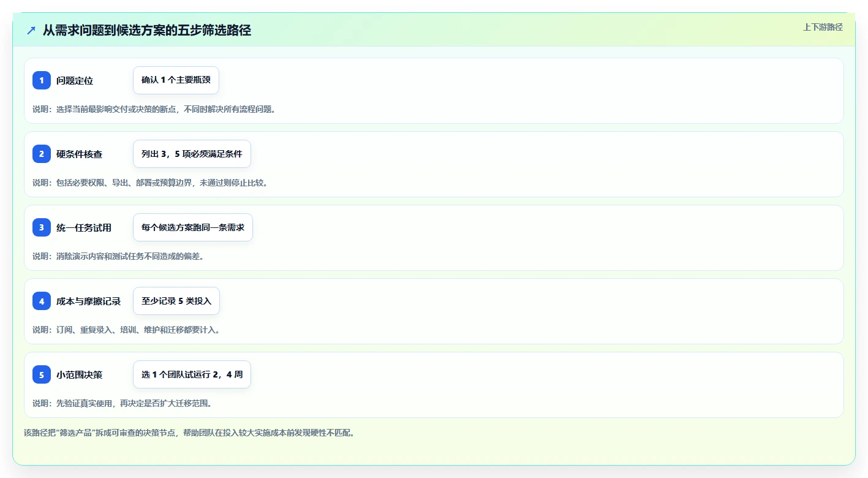Click the description starting 订阅、重复录入
868x478 pixels.
126,330
